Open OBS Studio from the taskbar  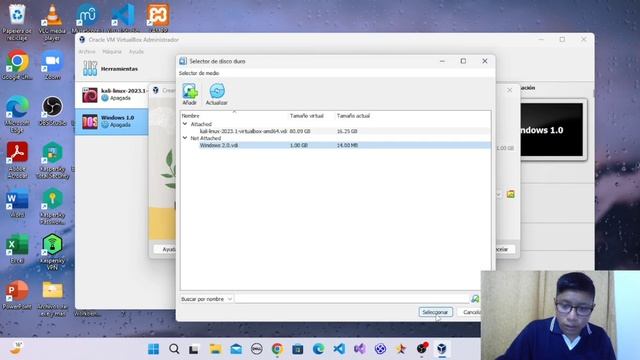pos(422,349)
